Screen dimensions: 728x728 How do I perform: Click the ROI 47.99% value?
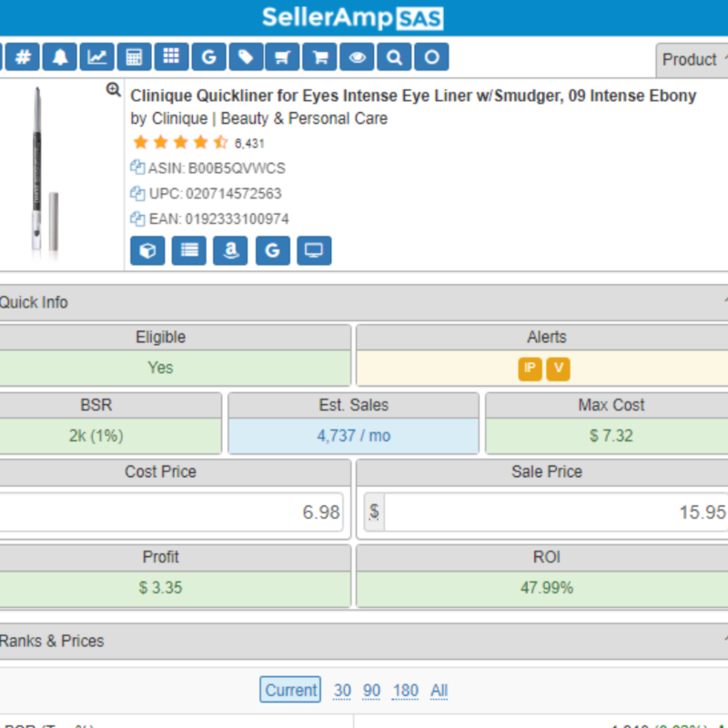[x=547, y=588]
